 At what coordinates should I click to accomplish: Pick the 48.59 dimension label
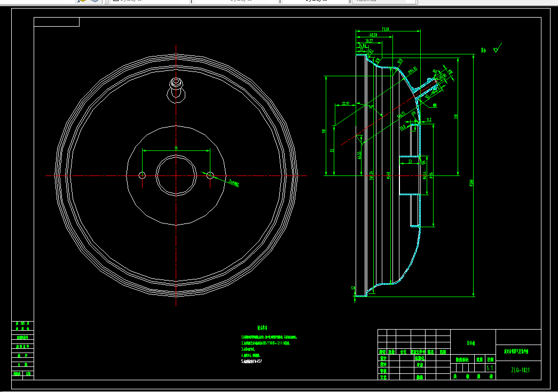373,35
